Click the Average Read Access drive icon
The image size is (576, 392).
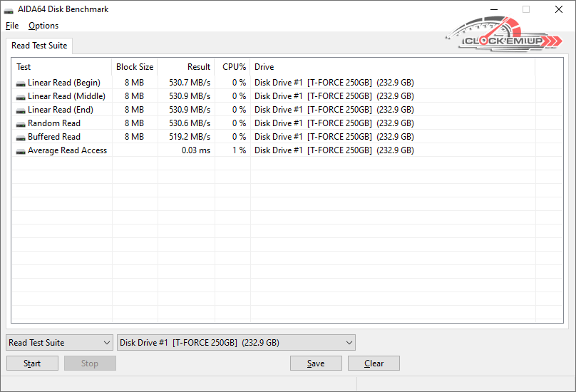(x=21, y=151)
